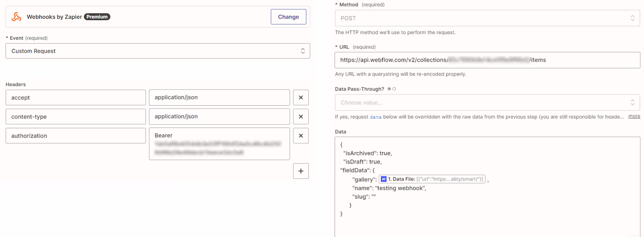
Task: Click the authorization header name field
Action: pyautogui.click(x=76, y=136)
